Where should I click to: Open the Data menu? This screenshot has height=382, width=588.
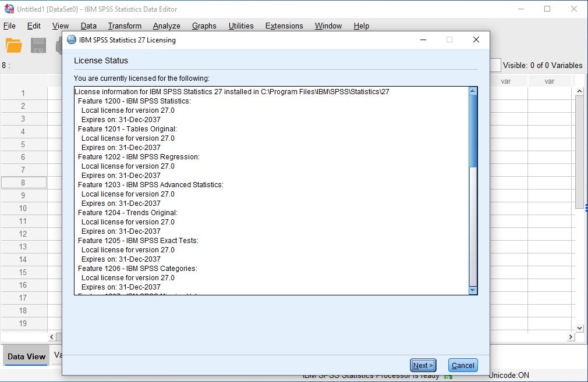(x=88, y=26)
